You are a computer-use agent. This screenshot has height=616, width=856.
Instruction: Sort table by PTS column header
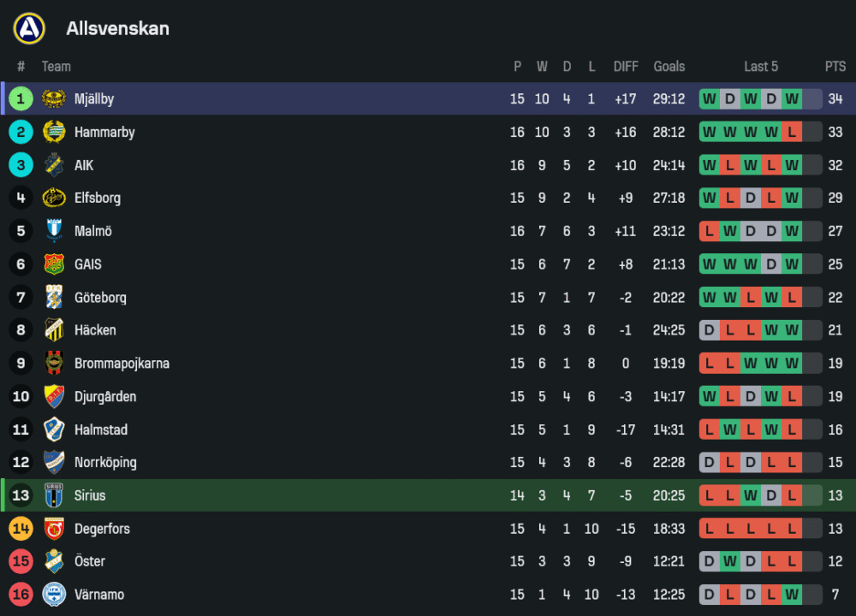(x=835, y=67)
